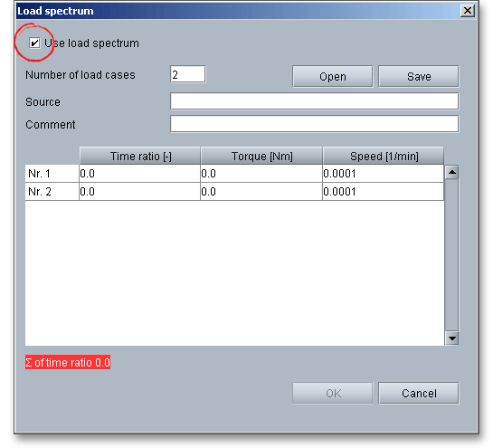
Task: Edit Torque cell for Nr. 1
Action: [261, 174]
